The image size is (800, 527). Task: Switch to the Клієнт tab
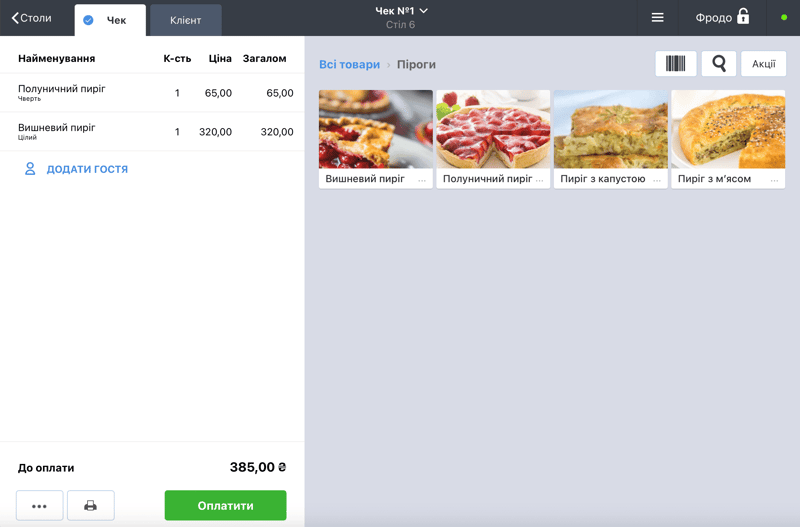pos(186,20)
